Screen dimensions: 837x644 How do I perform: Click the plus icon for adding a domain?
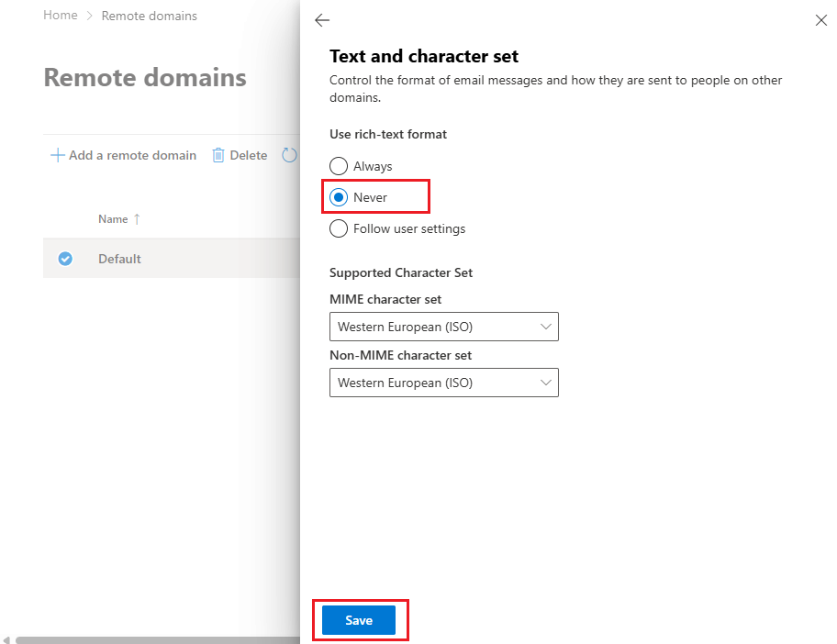[x=57, y=155]
